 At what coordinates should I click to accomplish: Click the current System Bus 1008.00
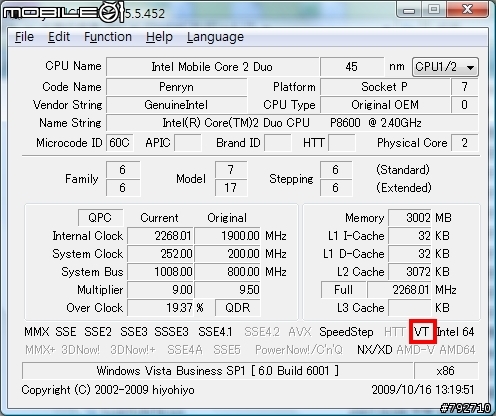coord(160,272)
